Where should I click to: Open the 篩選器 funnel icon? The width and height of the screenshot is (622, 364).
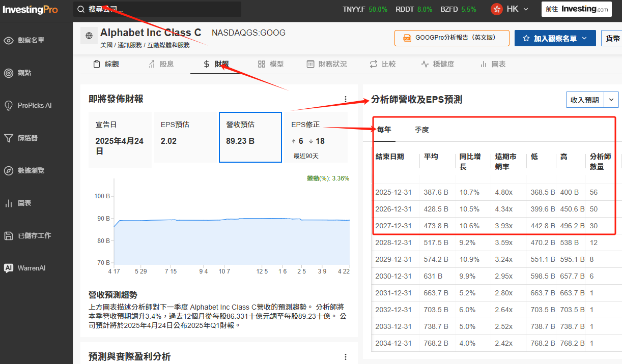pyautogui.click(x=9, y=138)
